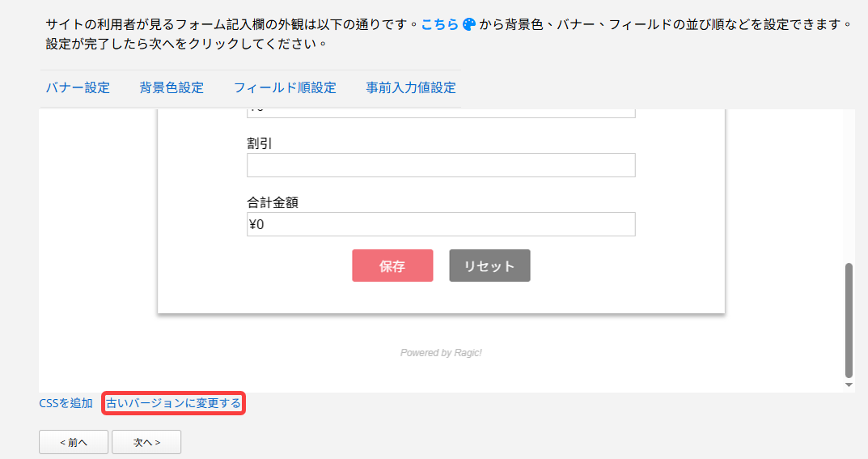Open the Powered by Ragic! link
The image size is (868, 459).
tap(441, 353)
